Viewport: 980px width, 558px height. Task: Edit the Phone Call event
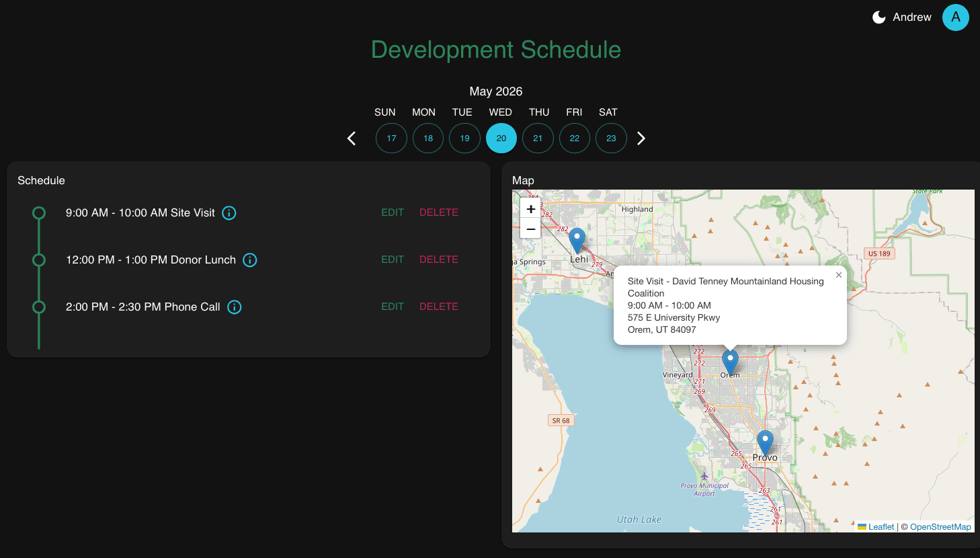coord(393,307)
